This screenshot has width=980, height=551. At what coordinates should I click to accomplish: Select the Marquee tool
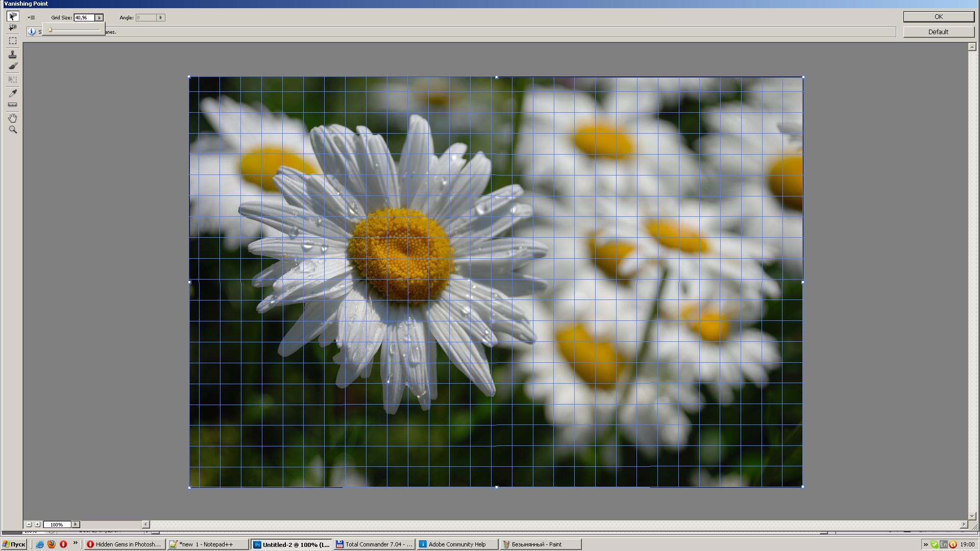pos(13,41)
